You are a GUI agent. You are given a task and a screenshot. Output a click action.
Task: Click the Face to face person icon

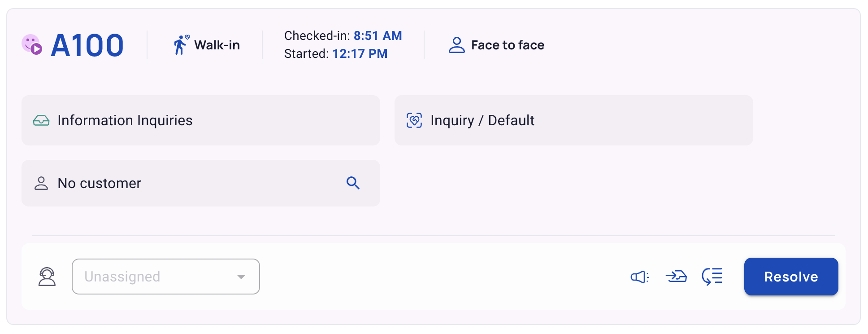click(456, 45)
